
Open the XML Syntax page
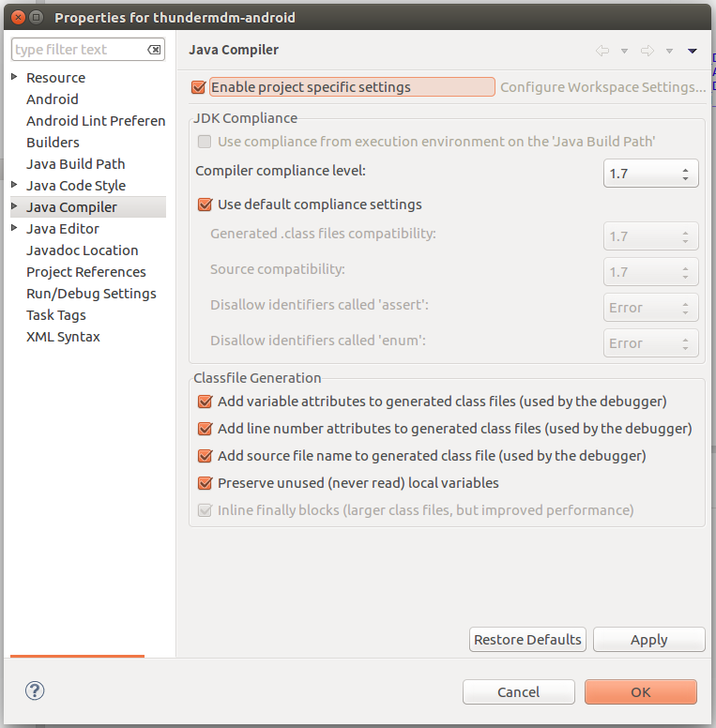(x=63, y=337)
